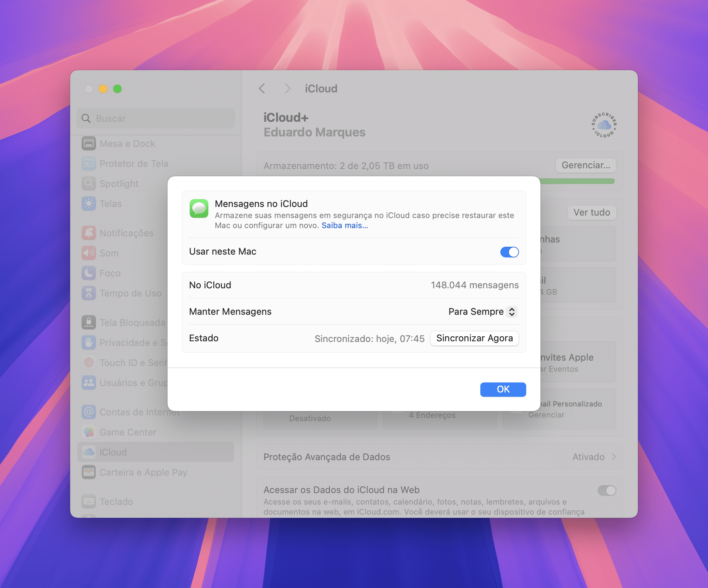Viewport: 708px width, 588px height.
Task: Click the Tempo de Uso hourglass icon
Action: [89, 293]
